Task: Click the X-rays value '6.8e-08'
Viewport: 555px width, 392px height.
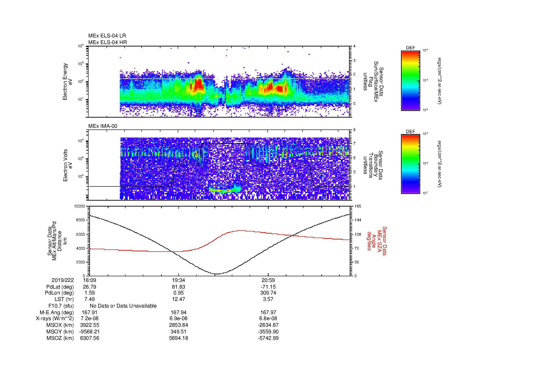Action: pyautogui.click(x=268, y=319)
